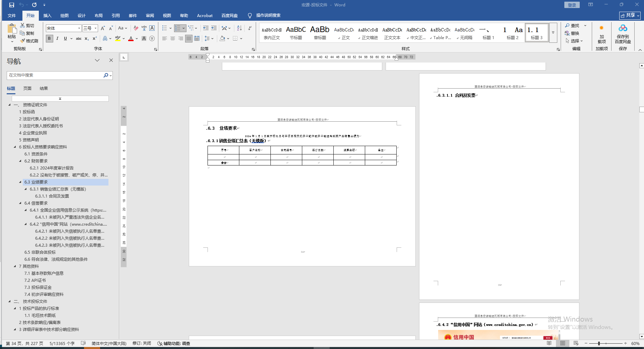Viewport: 644px width, 349px height.
Task: Activate the 格式刷 format painter
Action: (x=29, y=41)
